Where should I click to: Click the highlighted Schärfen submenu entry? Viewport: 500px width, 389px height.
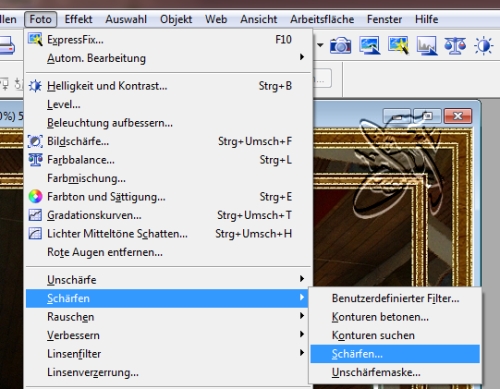[167, 298]
